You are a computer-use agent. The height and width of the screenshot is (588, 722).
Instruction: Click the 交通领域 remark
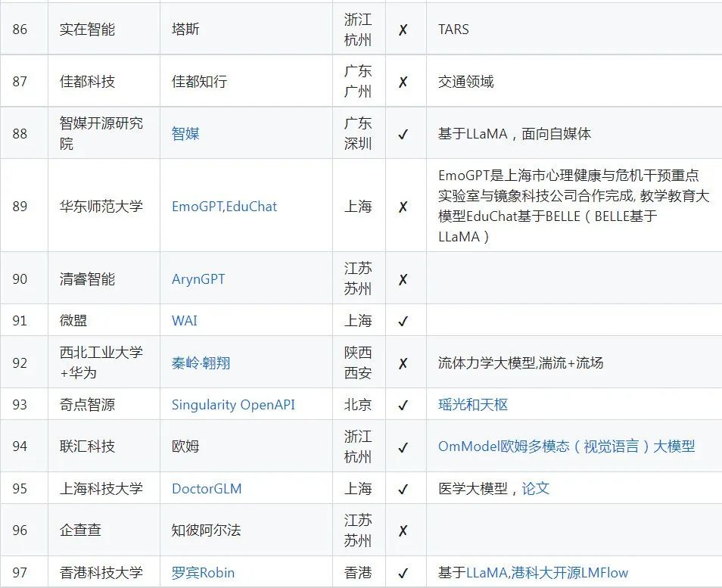[465, 82]
